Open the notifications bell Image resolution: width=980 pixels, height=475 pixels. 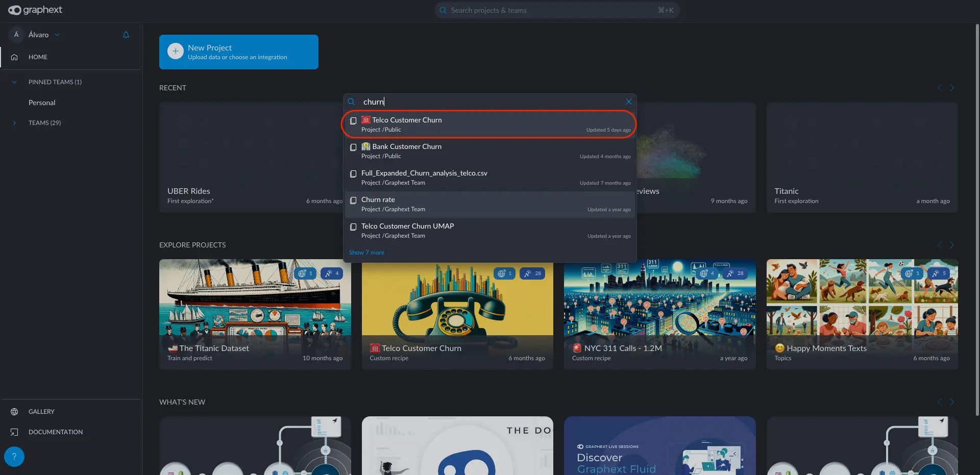click(126, 35)
